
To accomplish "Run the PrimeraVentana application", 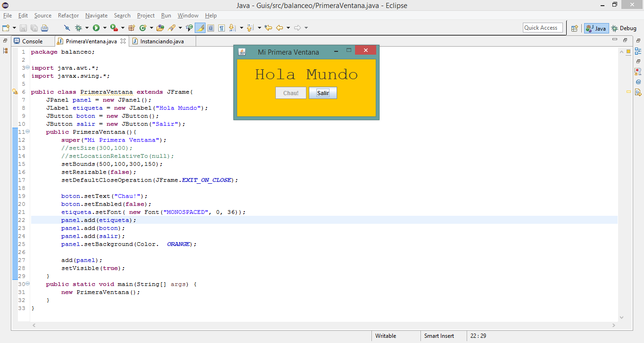I will (96, 28).
